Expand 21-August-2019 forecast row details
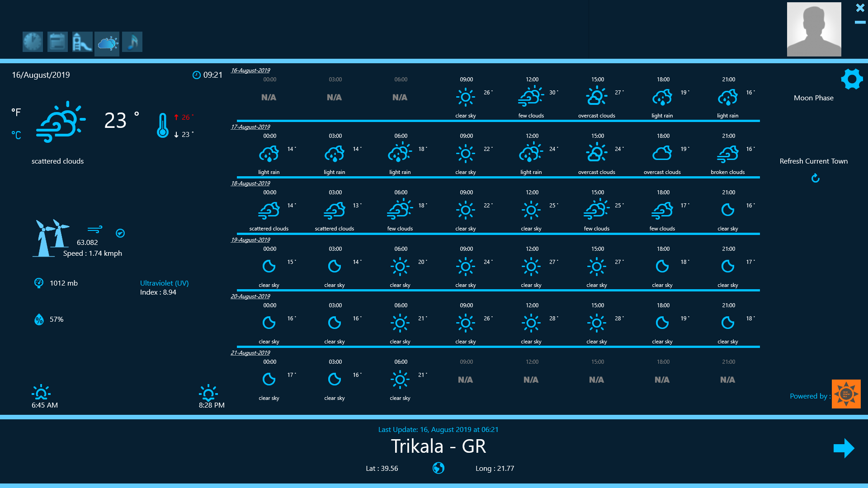 point(250,352)
